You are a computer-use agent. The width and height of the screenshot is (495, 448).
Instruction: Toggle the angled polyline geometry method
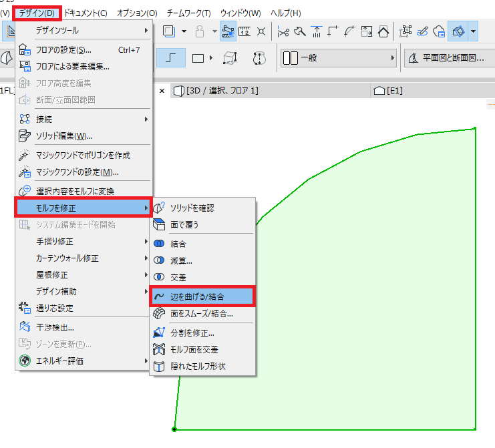pos(171,58)
